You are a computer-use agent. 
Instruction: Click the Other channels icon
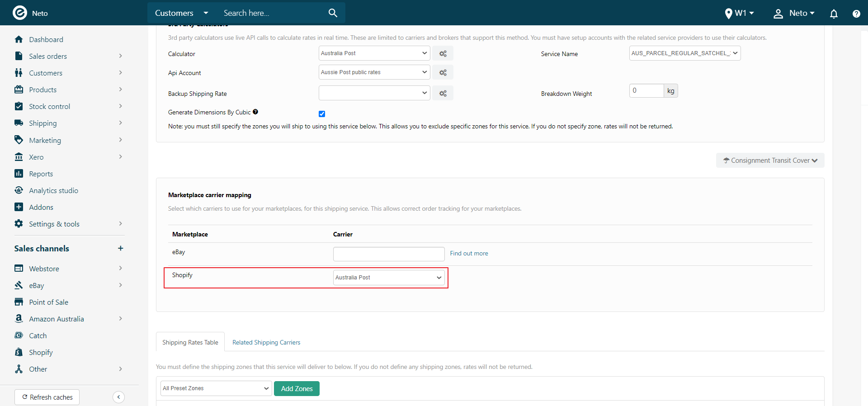coord(19,369)
